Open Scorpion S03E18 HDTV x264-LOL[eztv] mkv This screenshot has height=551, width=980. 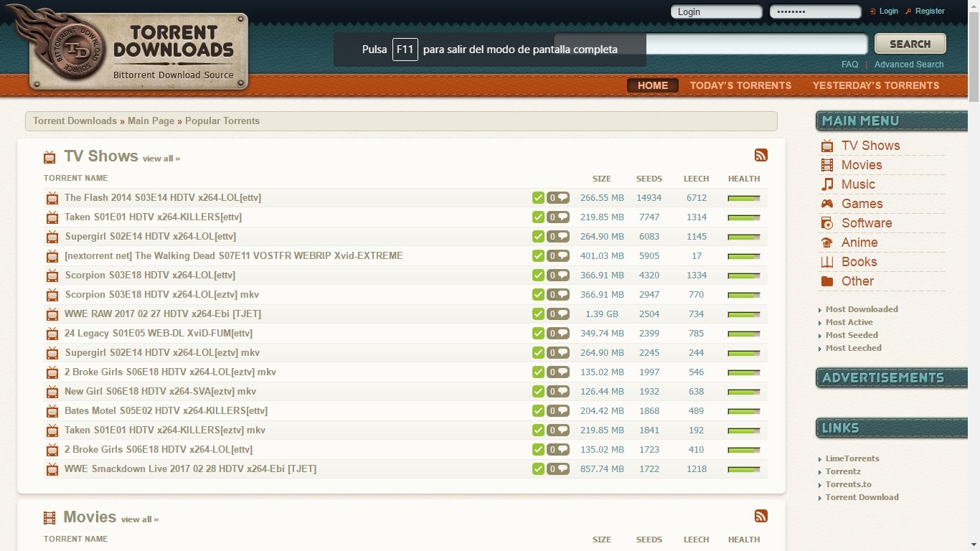161,295
